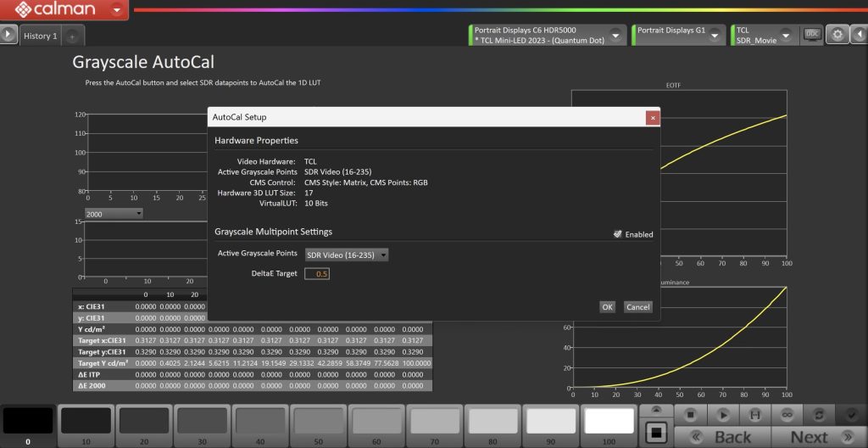This screenshot has height=448, width=868.
Task: Cancel the AutoCal Setup dialog
Action: coord(637,306)
